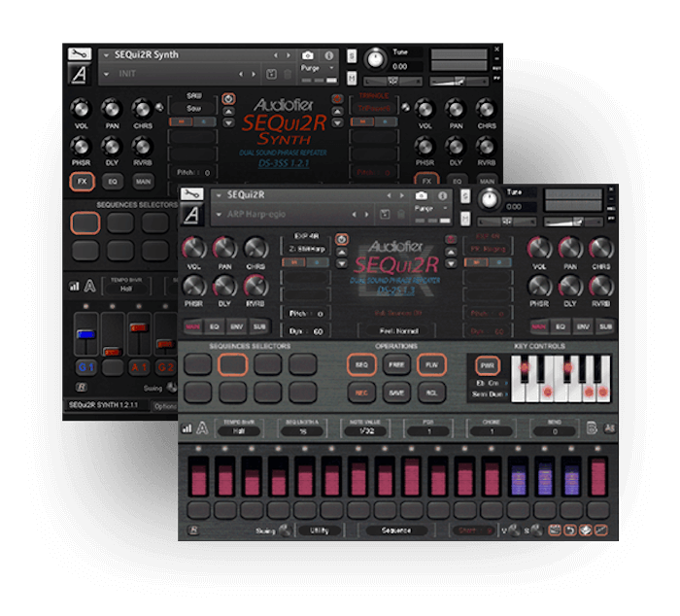Save preset icon next to INIT in Synth window
Image resolution: width=680 pixels, height=616 pixels.
click(271, 74)
